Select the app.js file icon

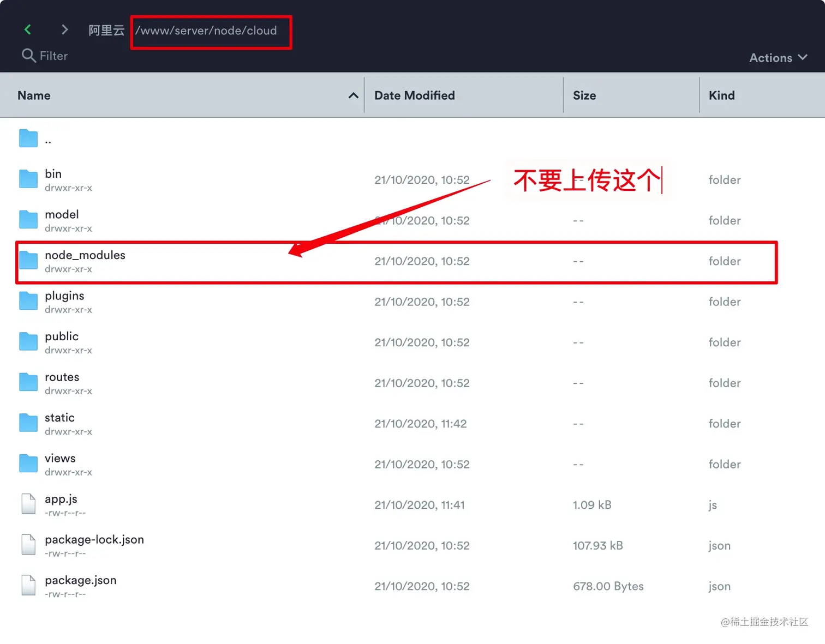coord(28,504)
